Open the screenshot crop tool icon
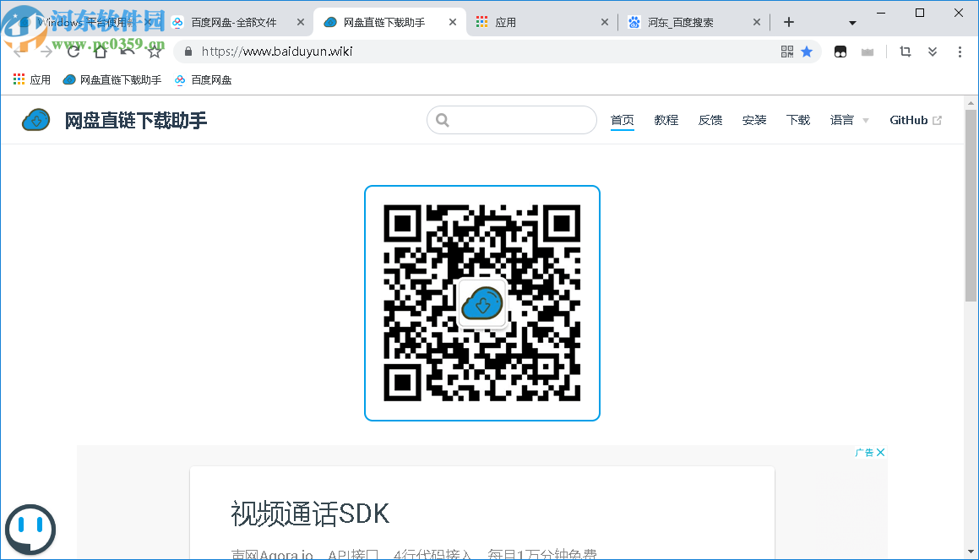 [x=906, y=52]
